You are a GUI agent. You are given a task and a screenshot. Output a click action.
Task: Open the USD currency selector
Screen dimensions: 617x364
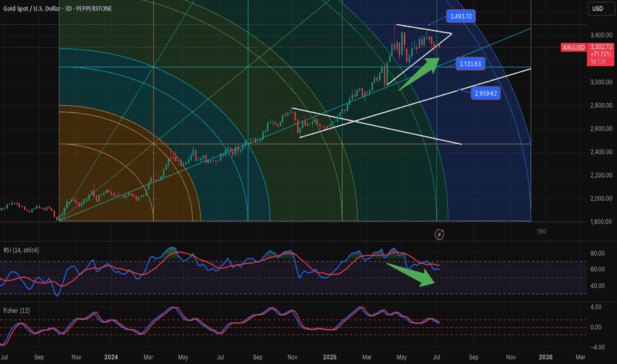point(601,8)
